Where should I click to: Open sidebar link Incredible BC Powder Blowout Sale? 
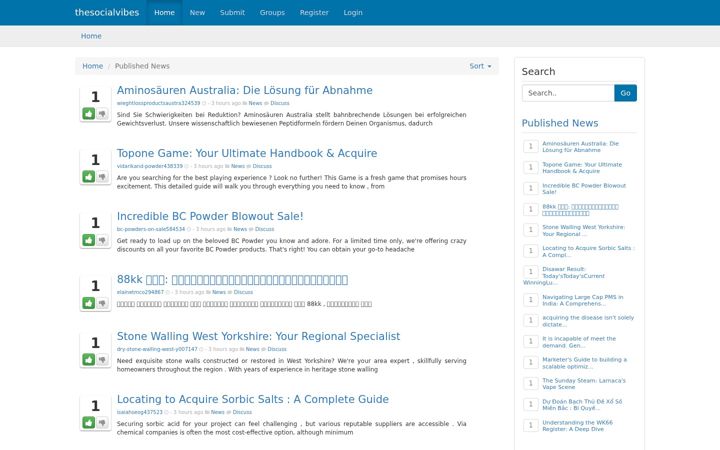point(584,189)
